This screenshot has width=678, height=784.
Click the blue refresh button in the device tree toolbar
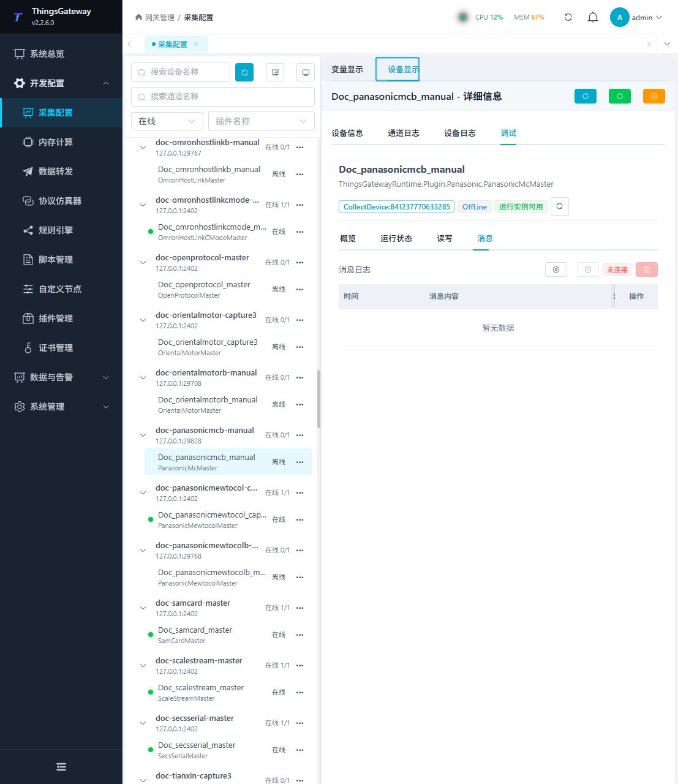pos(244,72)
